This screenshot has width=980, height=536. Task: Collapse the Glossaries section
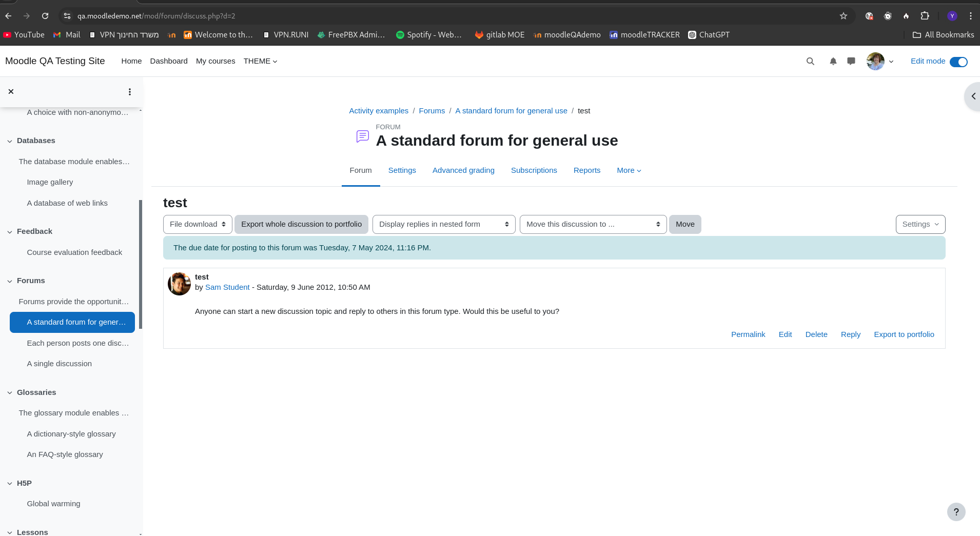(x=10, y=393)
